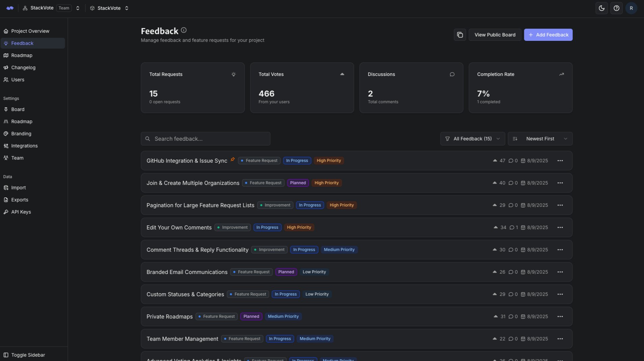This screenshot has width=644, height=361.
Task: Select the API Keys icon
Action: coord(6,212)
